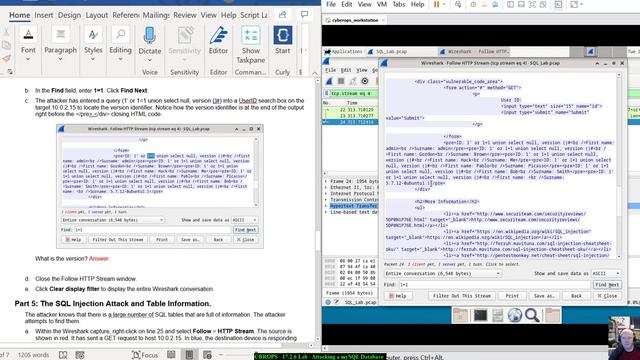Click the VM snapshot clock icon
This screenshot has height=360, width=640.
pos(473,4)
